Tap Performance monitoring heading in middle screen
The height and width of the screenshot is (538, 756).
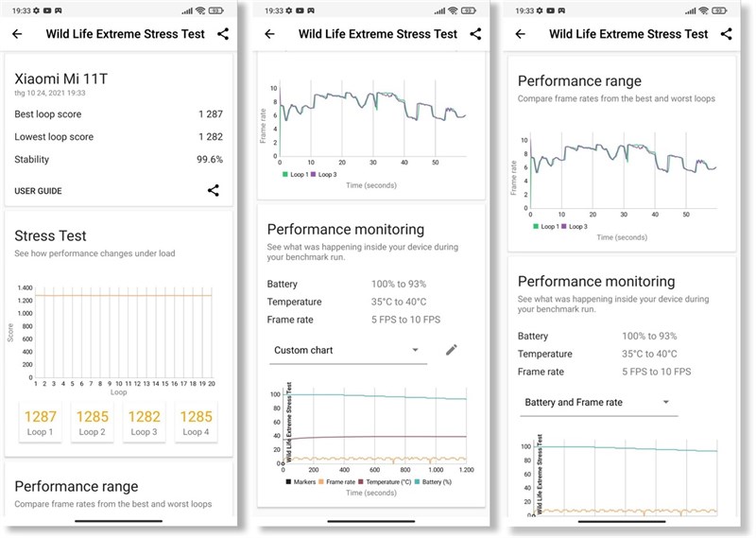coord(346,230)
